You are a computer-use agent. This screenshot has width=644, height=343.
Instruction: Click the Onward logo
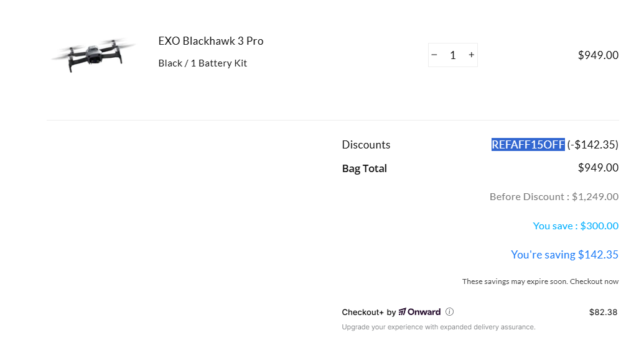(419, 312)
